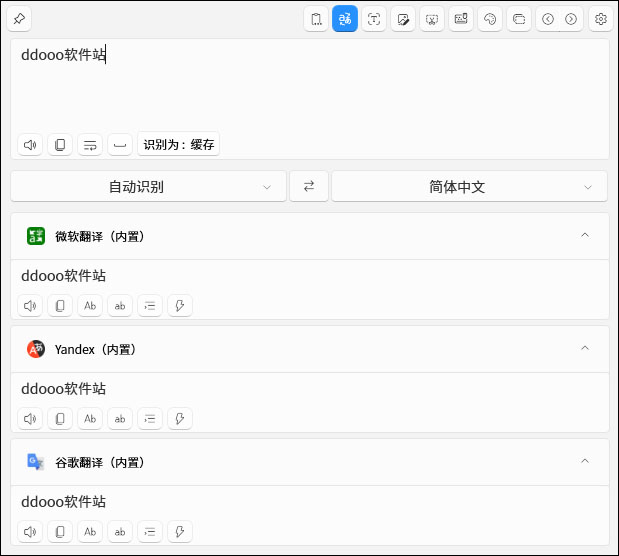Play audio of the 谷歌翻译 result
The height and width of the screenshot is (556, 619).
[x=30, y=532]
